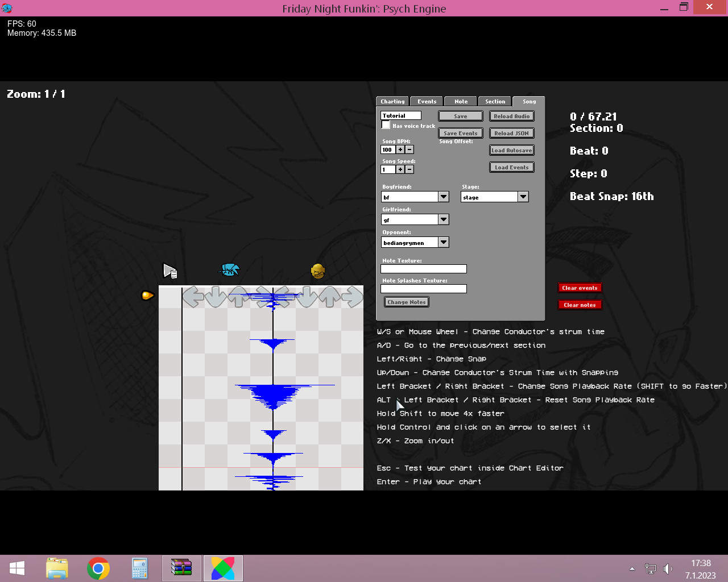Click the Change Notes button

click(407, 302)
